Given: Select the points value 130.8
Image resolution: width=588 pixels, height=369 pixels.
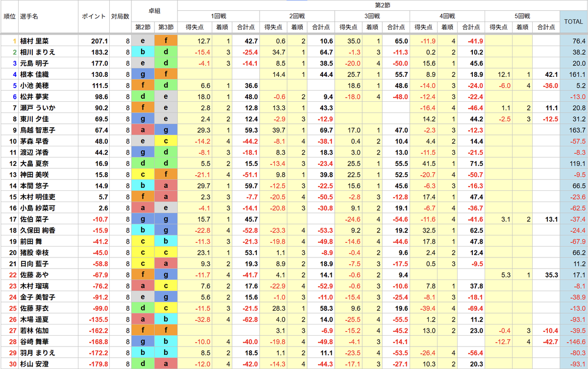Looking at the screenshot, I should coord(99,74).
